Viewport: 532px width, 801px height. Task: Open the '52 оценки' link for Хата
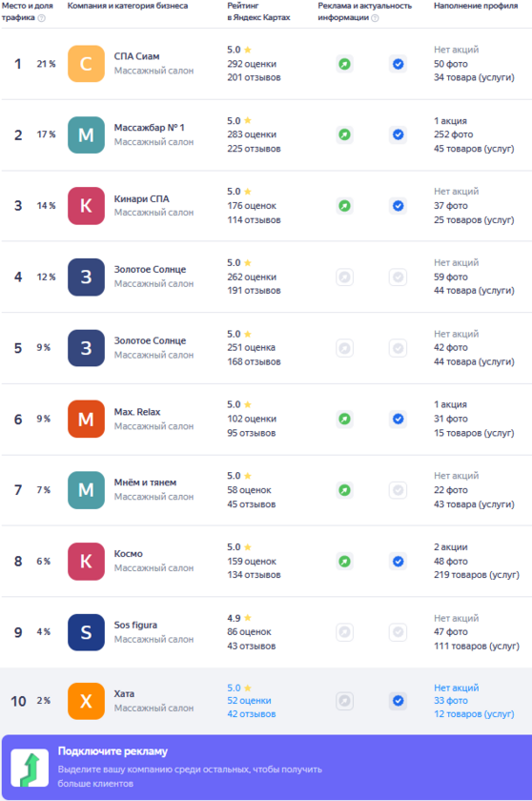[249, 700]
